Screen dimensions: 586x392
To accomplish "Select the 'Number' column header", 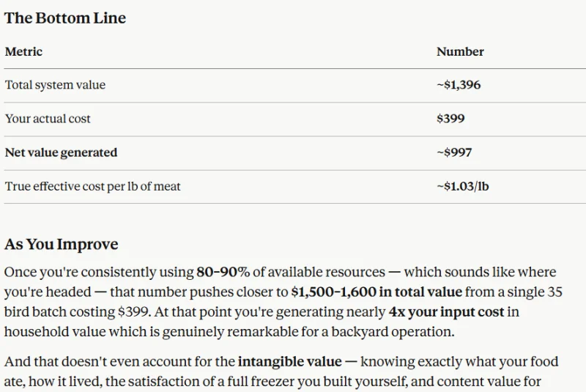I will [x=460, y=51].
